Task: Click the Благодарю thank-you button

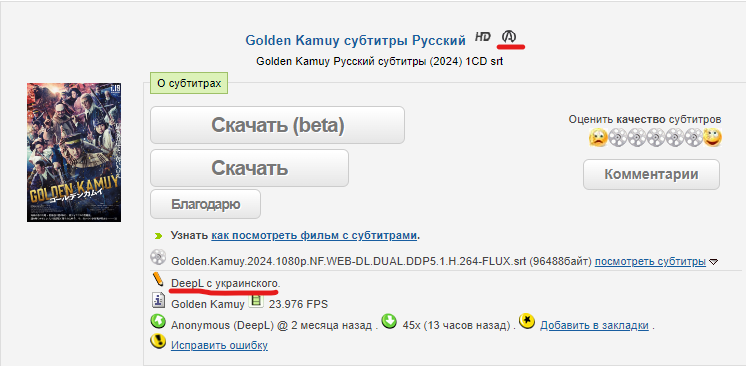Action: (206, 204)
